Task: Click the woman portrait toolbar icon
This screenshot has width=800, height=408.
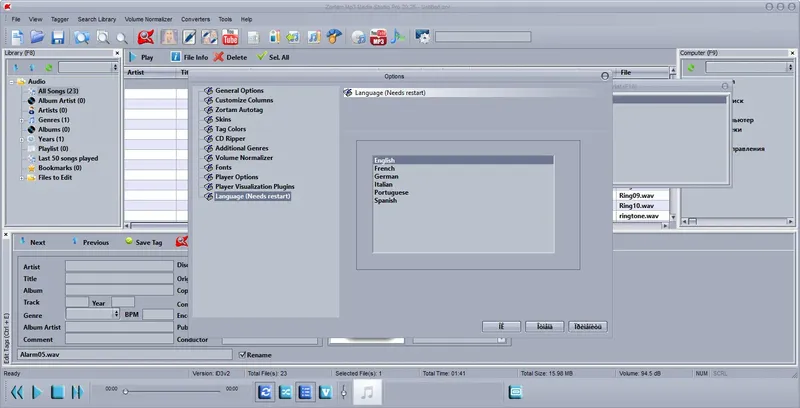Action: coord(169,37)
